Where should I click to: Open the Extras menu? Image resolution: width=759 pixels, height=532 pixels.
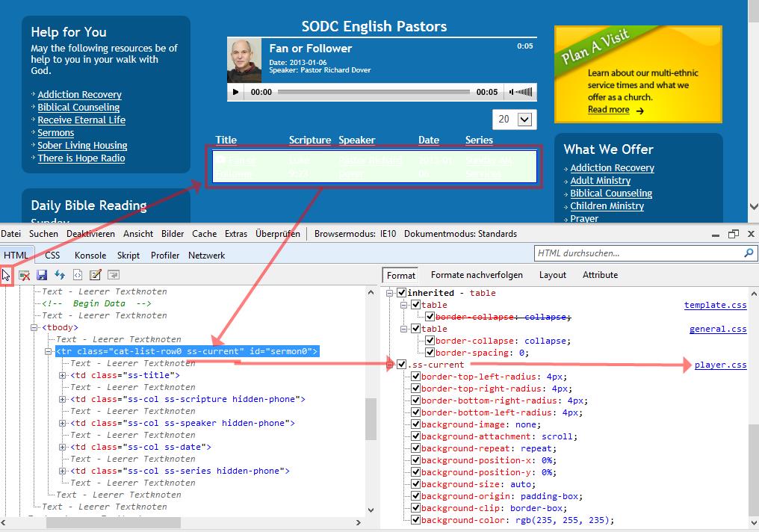pyautogui.click(x=236, y=234)
